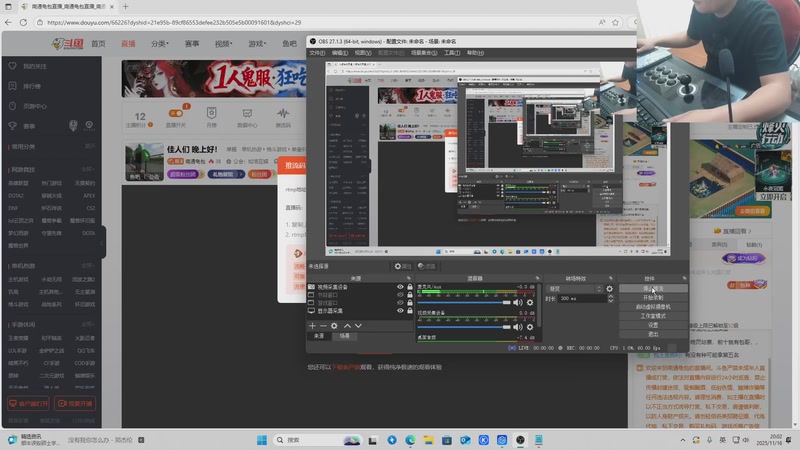Open the 月榜 badge icon
Screen dimensions: 800x450
click(211, 113)
